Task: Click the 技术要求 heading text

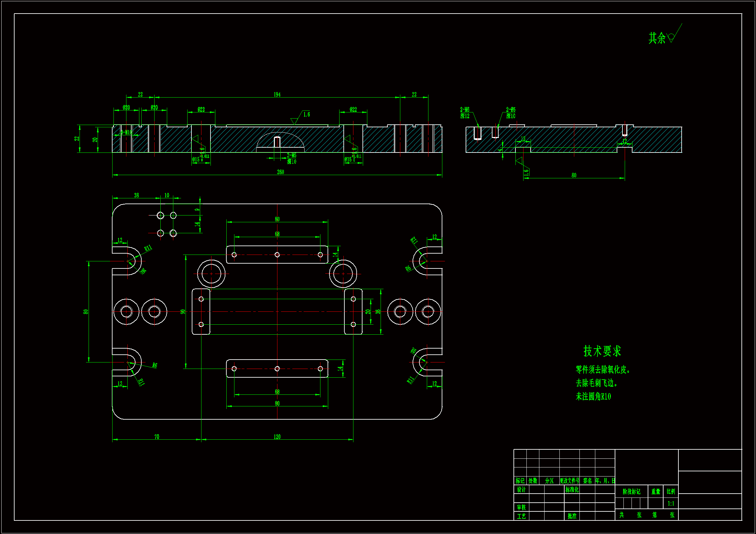Action: click(602, 351)
